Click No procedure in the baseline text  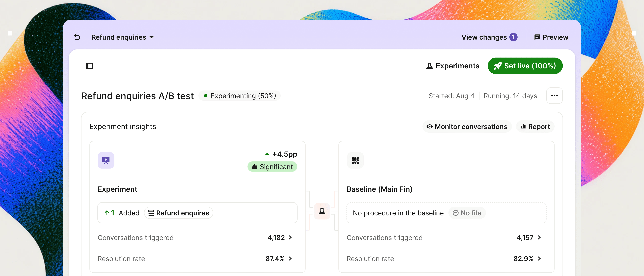[398, 213]
